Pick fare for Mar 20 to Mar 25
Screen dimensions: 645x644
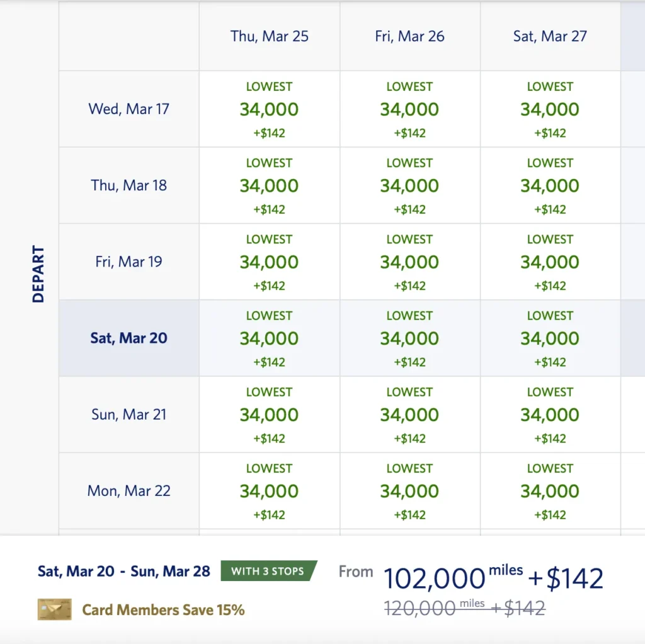click(270, 338)
